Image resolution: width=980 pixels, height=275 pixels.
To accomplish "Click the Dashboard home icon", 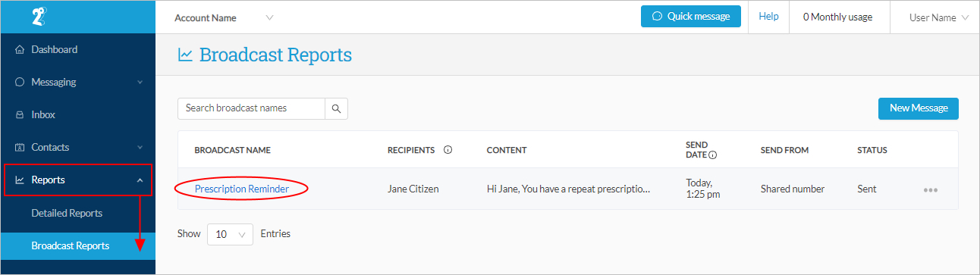I will click(x=20, y=50).
